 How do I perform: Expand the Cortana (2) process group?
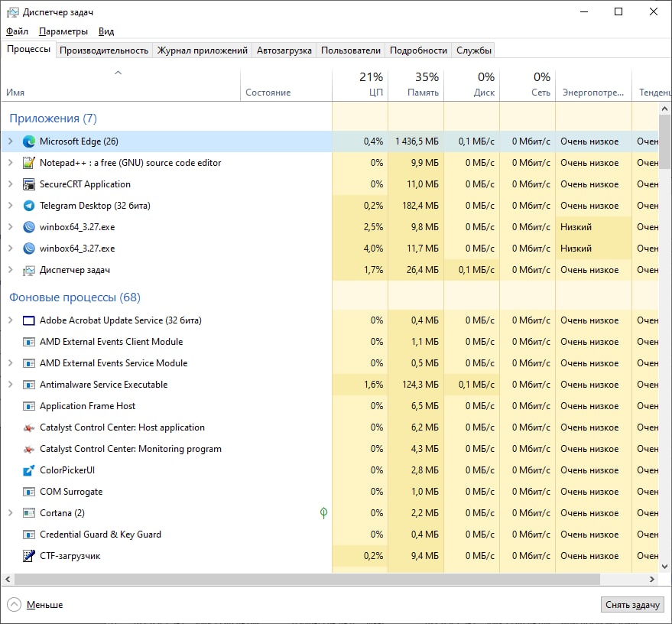11,512
